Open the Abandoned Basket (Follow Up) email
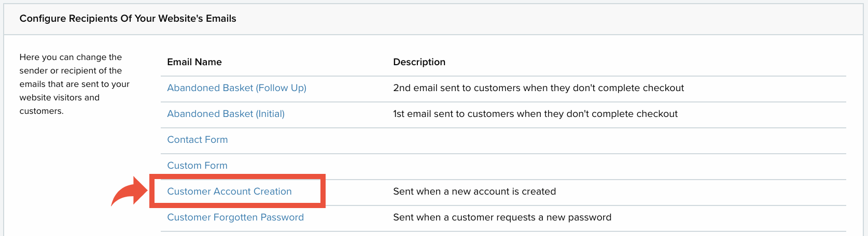 (x=236, y=88)
